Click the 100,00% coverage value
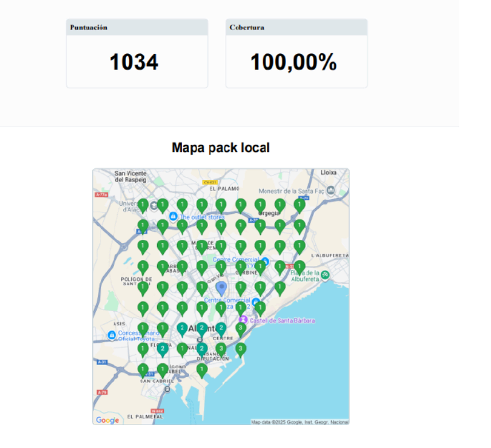 click(293, 62)
